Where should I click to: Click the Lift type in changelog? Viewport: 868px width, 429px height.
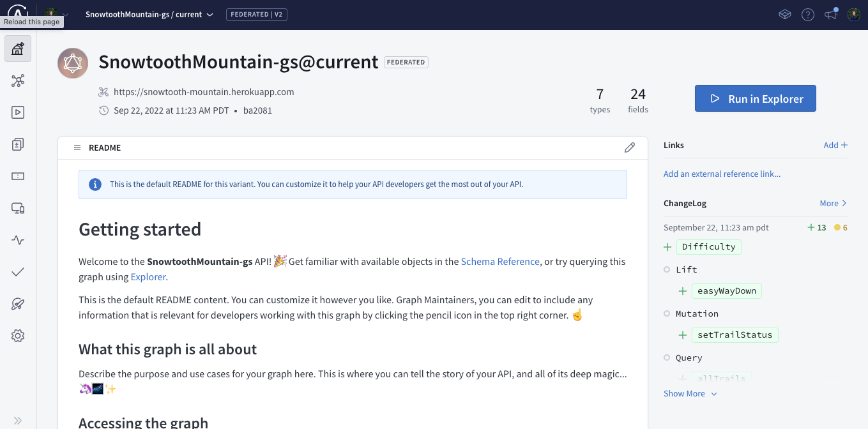tap(687, 269)
